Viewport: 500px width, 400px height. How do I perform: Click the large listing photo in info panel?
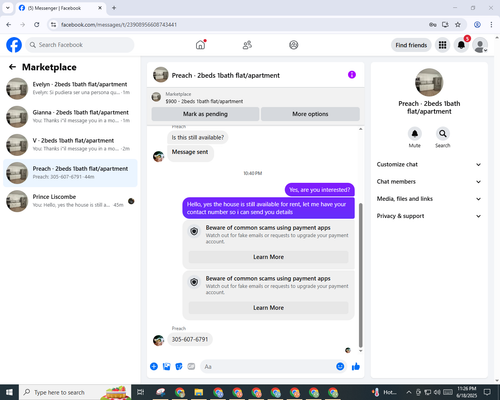pyautogui.click(x=429, y=82)
